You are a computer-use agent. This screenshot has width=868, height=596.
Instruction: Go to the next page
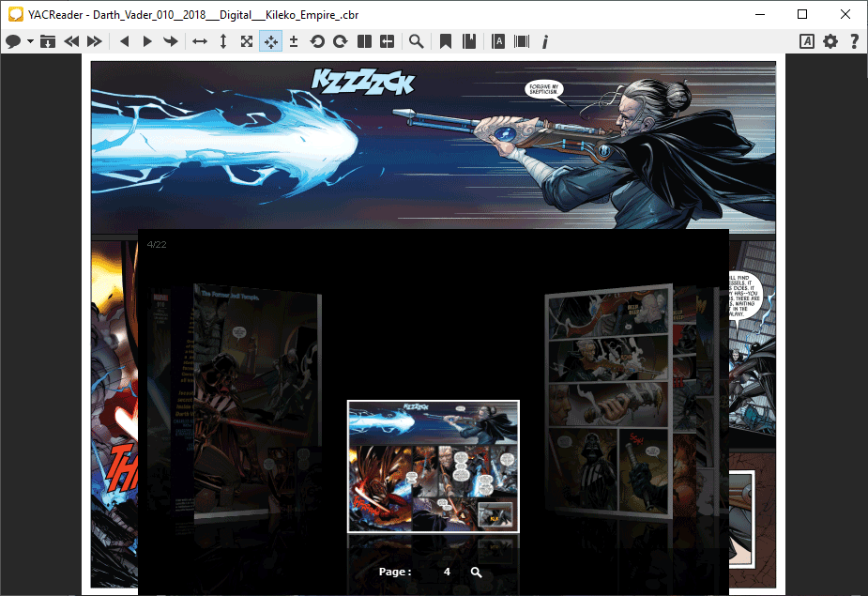click(147, 41)
